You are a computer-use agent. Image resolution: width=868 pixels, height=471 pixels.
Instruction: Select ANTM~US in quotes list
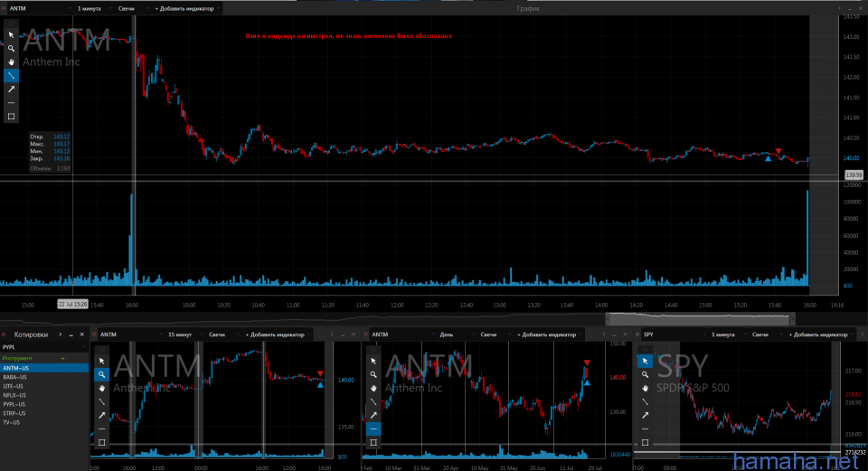[44, 368]
